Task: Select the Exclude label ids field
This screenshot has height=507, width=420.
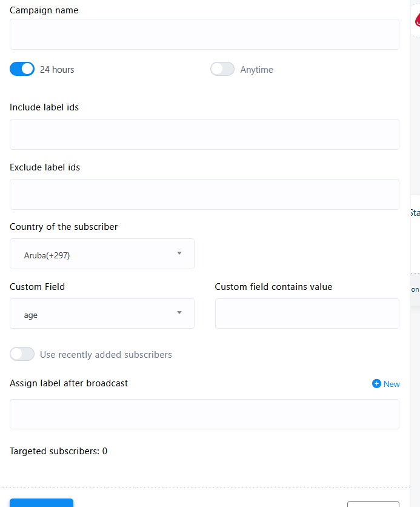Action: 204,195
